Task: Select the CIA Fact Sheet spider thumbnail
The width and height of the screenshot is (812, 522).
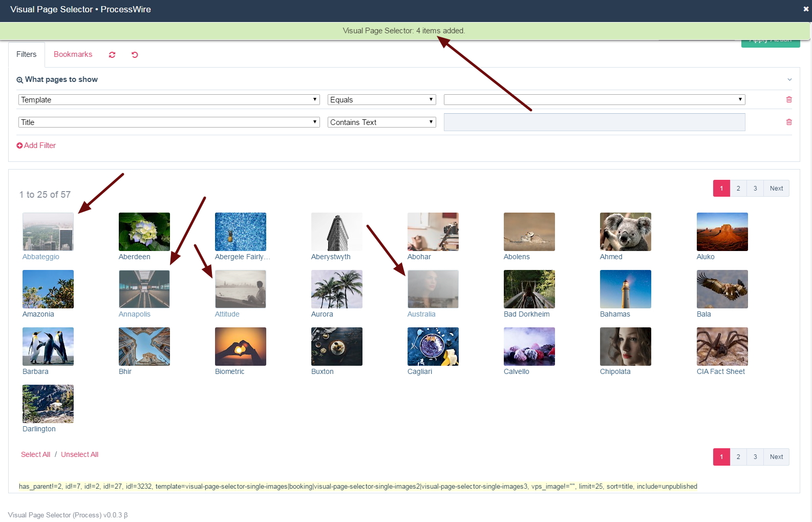Action: click(x=722, y=346)
